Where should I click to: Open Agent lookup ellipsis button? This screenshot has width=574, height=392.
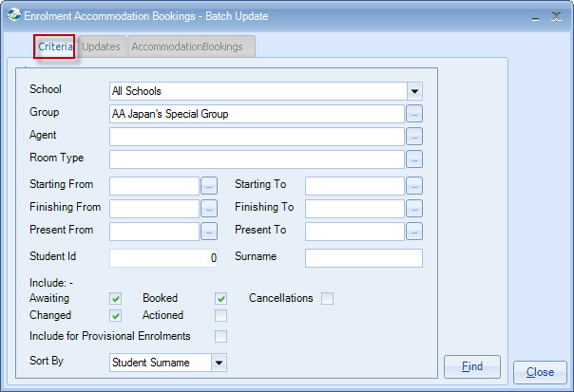414,137
